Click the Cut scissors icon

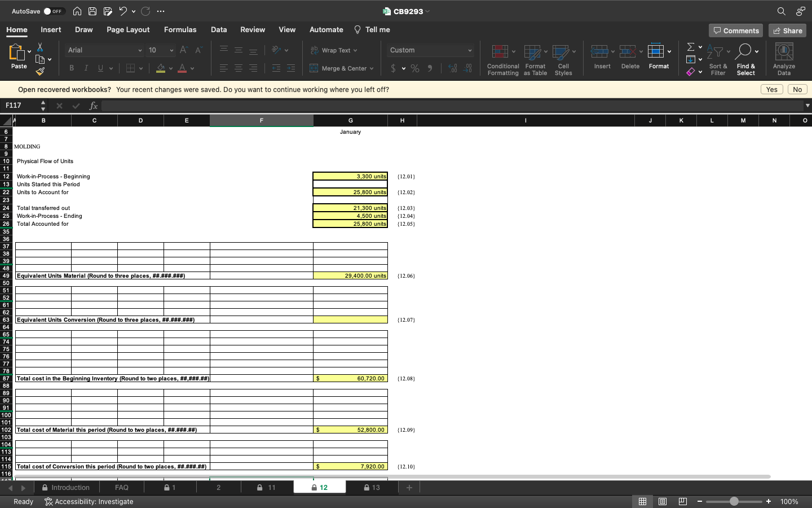click(x=40, y=47)
